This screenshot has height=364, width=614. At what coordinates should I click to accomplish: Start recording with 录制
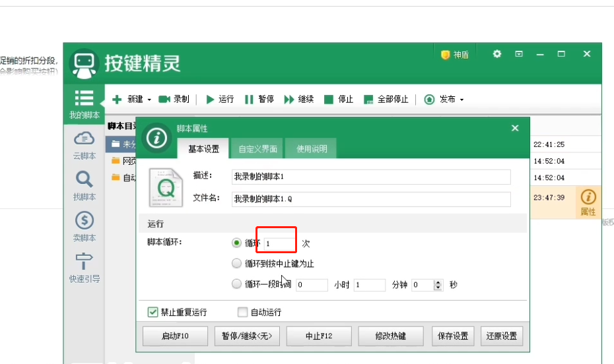point(174,100)
